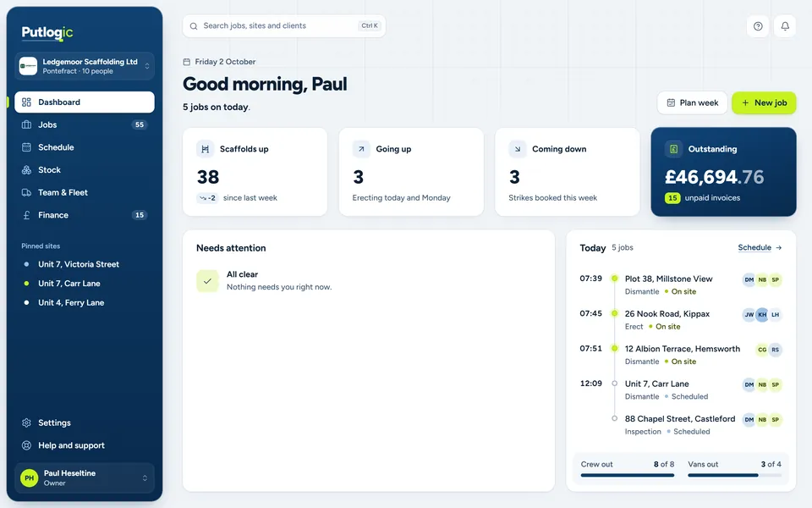
Task: Open the Jobs section in sidebar
Action: 85,125
